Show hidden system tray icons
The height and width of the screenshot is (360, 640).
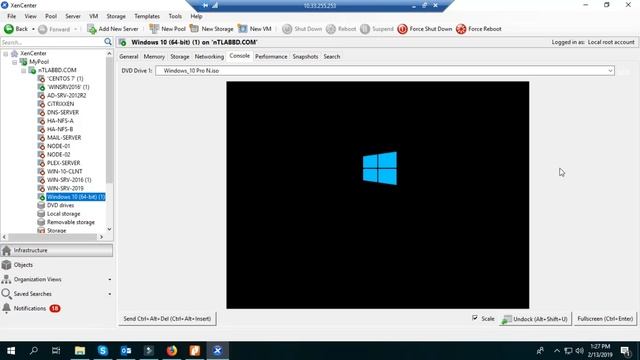tap(557, 351)
